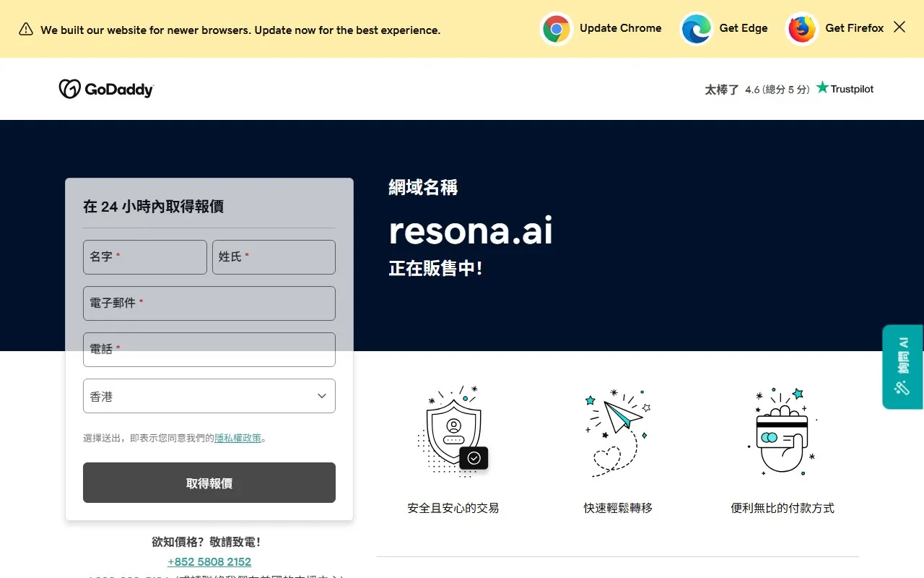Click the Chrome icon in the browser banner

coord(557,29)
